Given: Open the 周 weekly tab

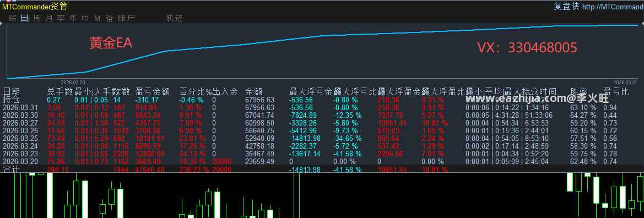Looking at the screenshot, I should pyautogui.click(x=37, y=18).
